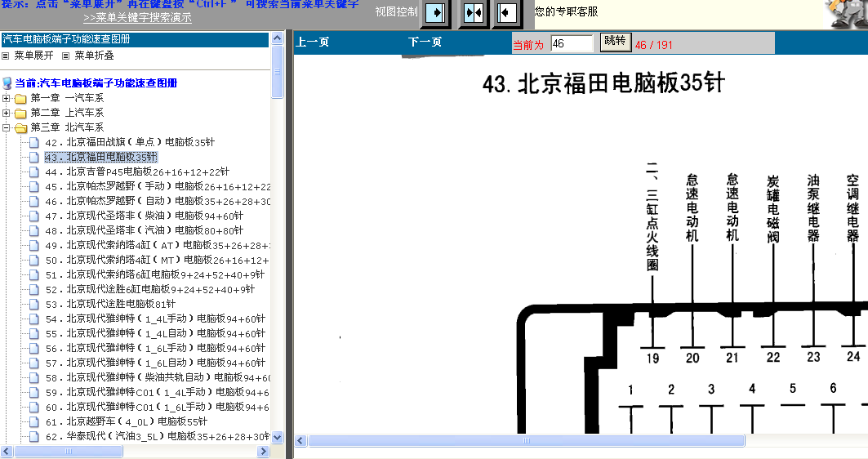This screenshot has height=459, width=868.
Task: Open 44. 北京吉普P45电脑板 entry
Action: pyautogui.click(x=136, y=172)
